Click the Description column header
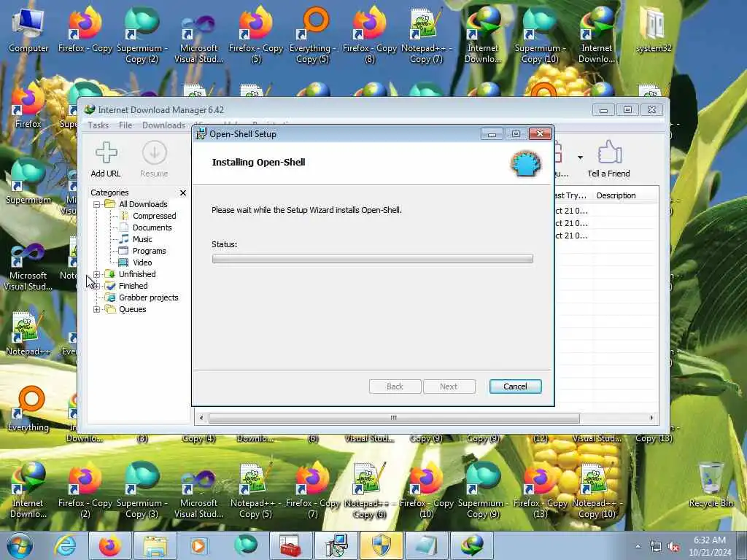 point(616,195)
